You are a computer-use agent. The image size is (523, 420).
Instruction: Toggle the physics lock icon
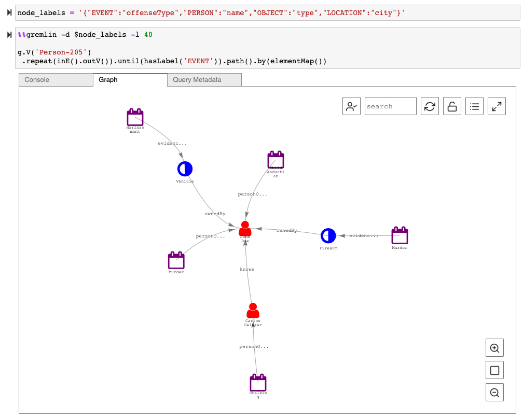tap(452, 106)
